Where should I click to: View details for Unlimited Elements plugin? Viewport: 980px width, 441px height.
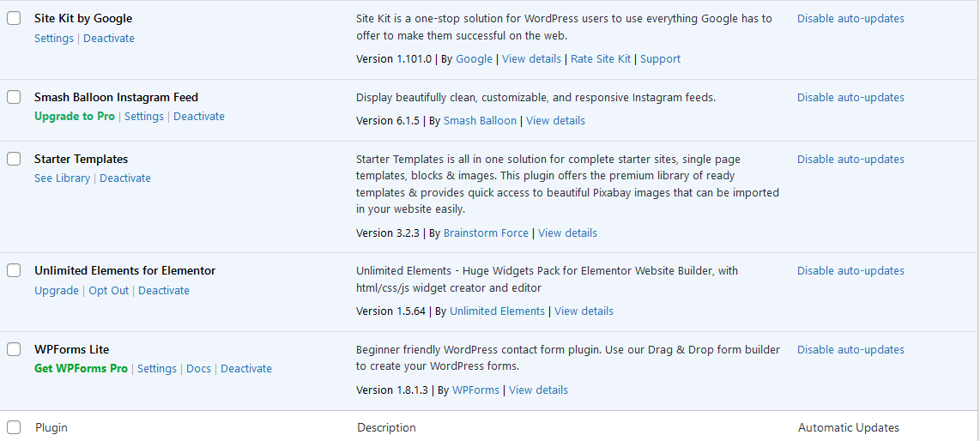584,311
